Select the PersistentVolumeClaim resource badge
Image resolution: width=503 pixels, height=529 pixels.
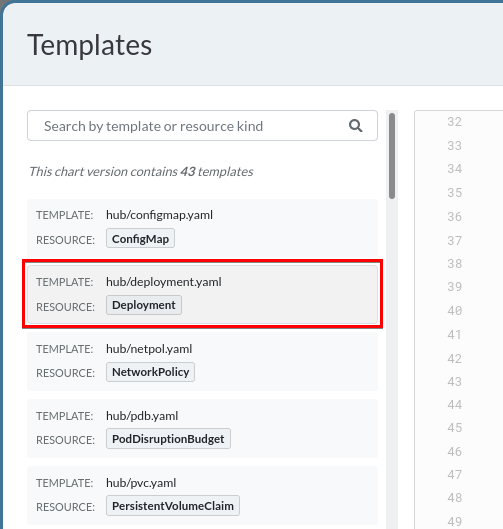click(x=173, y=506)
